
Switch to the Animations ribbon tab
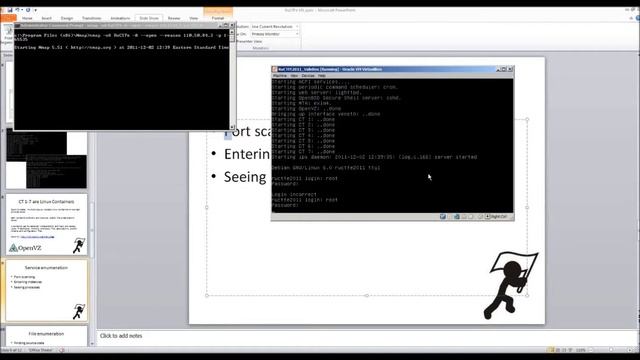pos(120,18)
